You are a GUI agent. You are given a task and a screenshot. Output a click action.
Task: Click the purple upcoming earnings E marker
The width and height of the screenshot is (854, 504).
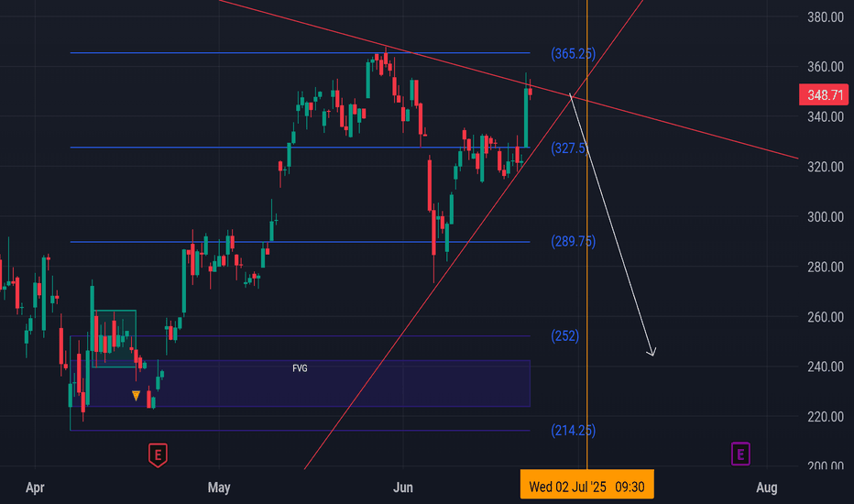point(740,454)
